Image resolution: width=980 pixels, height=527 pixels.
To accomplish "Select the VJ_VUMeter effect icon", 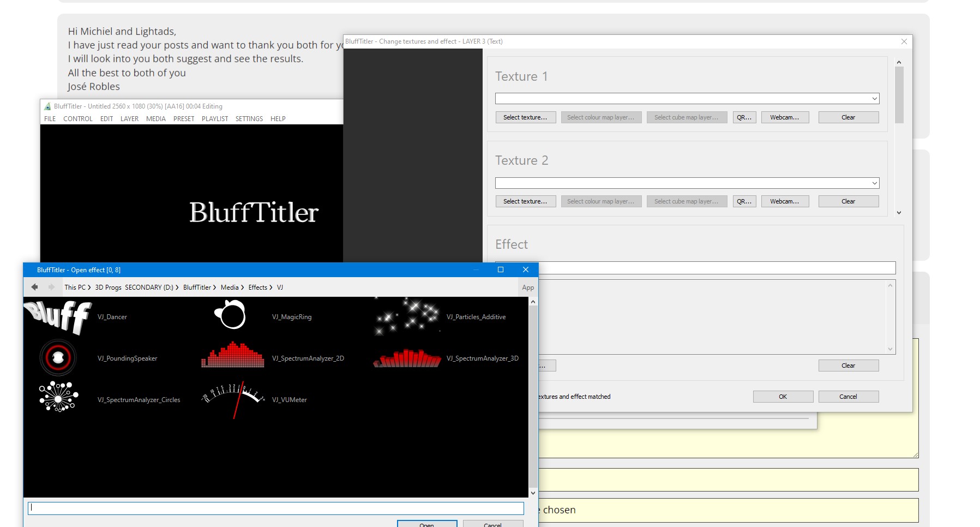I will (x=233, y=400).
